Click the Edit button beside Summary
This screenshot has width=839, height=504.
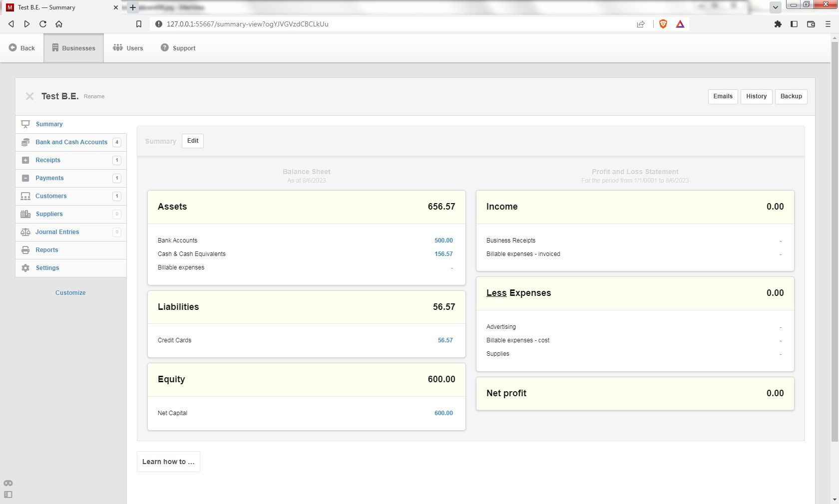(x=193, y=141)
